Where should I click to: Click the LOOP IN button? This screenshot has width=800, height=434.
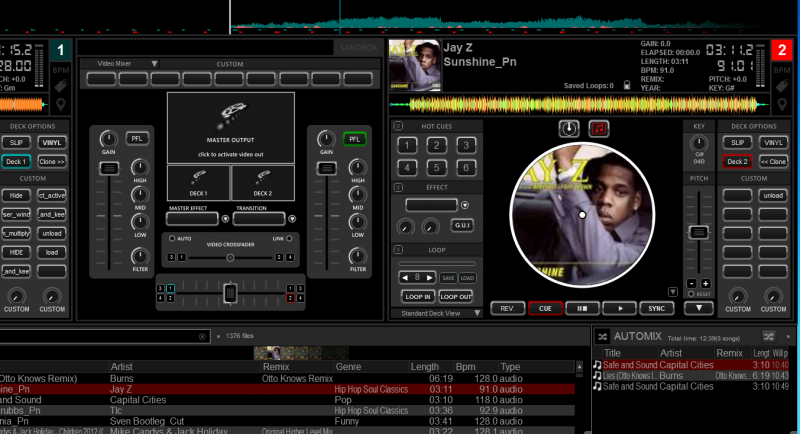[417, 297]
